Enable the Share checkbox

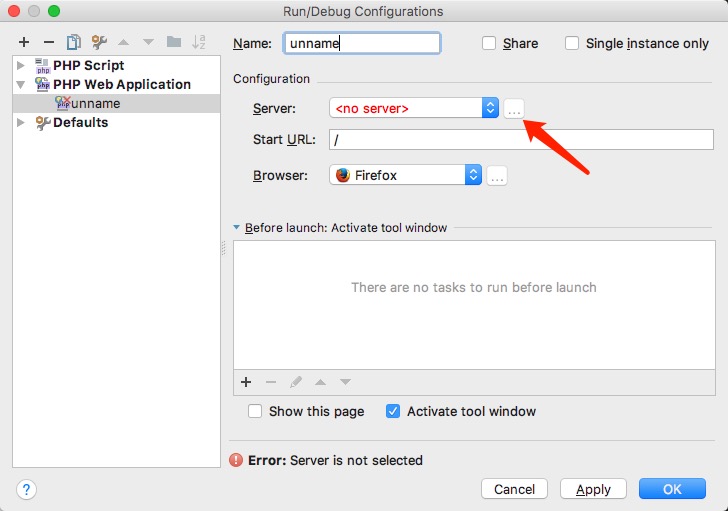tap(488, 43)
